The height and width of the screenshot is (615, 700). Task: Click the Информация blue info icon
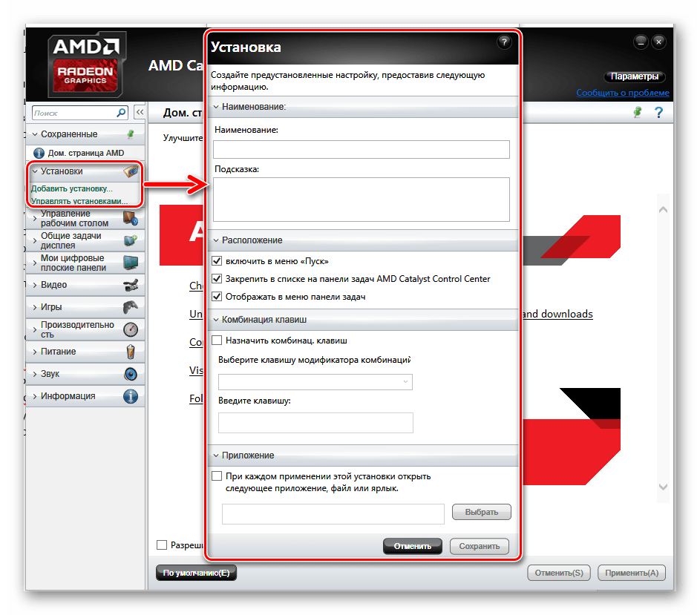point(131,396)
